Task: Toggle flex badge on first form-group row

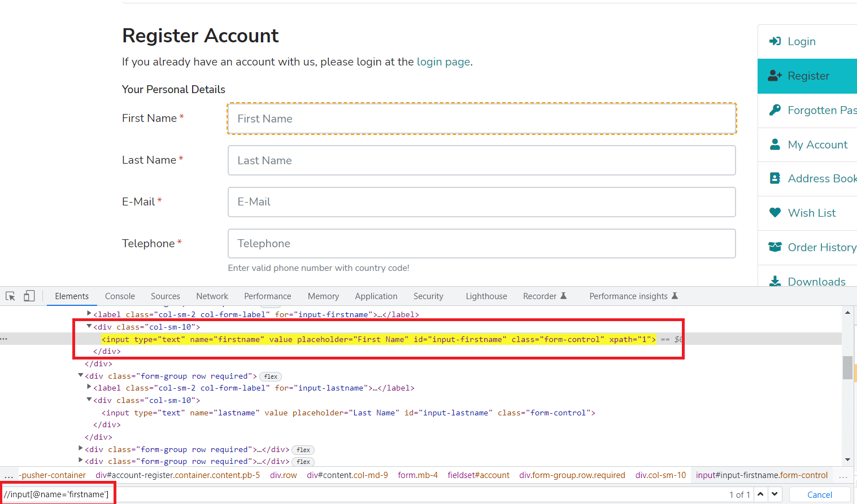Action: click(x=271, y=376)
